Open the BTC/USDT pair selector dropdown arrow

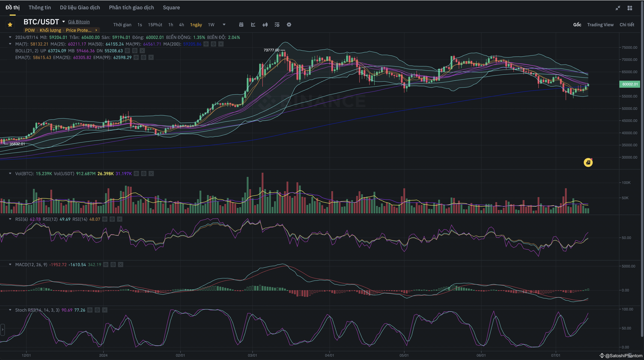click(x=64, y=22)
